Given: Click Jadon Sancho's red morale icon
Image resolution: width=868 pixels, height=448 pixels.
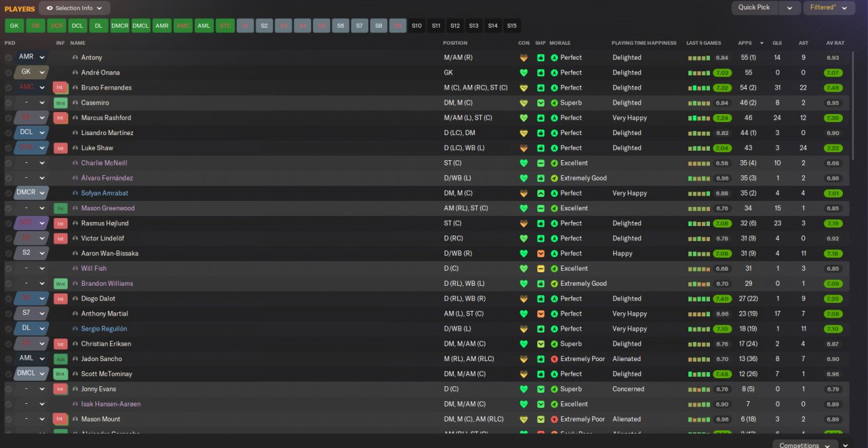Looking at the screenshot, I should click(x=554, y=359).
